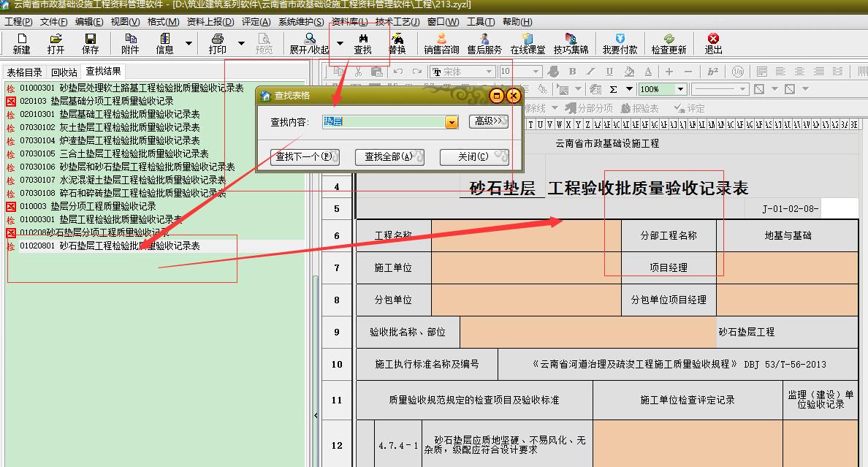Click the 退出 (Exit) toolbar icon

point(713,43)
